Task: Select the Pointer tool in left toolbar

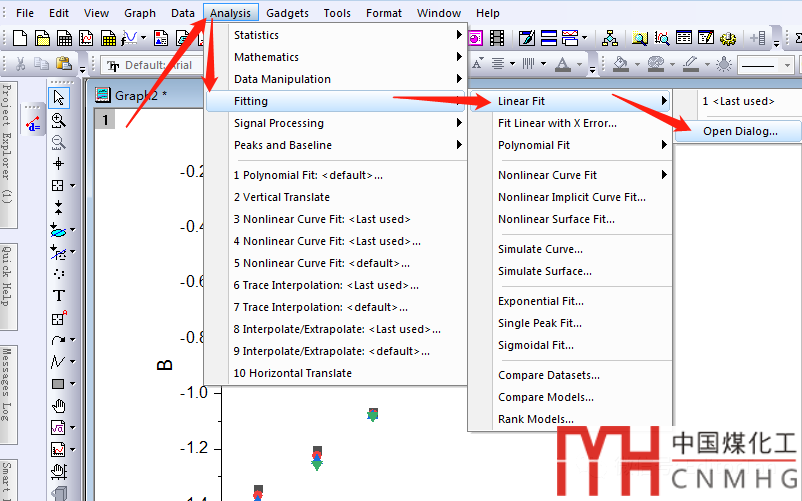Action: 59,97
